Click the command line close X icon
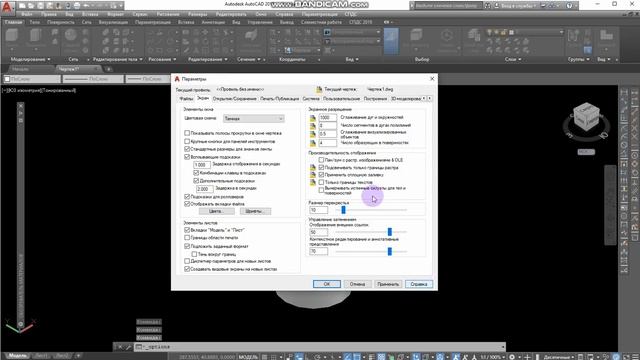The width and height of the screenshot is (640, 360). point(120,347)
